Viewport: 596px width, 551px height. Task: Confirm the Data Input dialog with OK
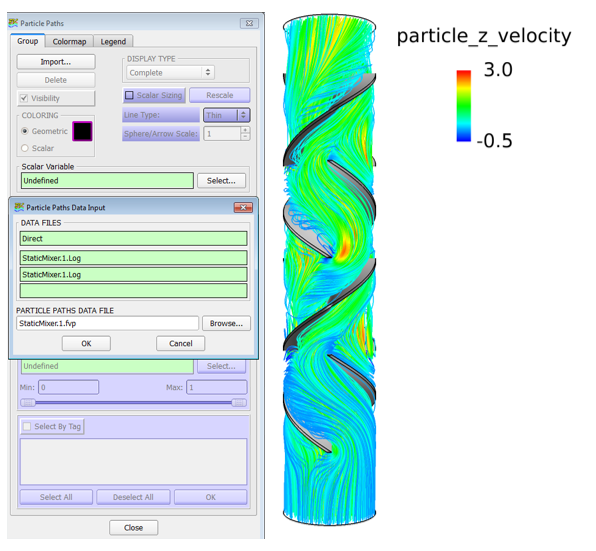tap(86, 343)
